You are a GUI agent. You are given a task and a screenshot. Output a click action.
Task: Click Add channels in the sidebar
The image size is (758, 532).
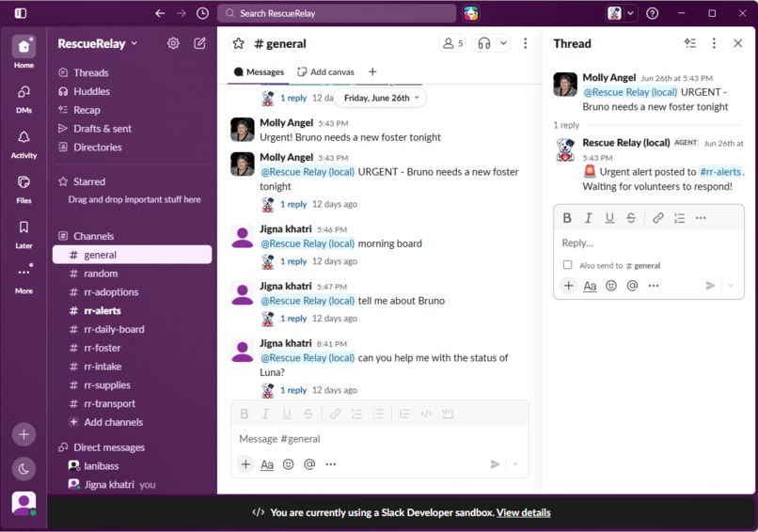tap(132, 422)
